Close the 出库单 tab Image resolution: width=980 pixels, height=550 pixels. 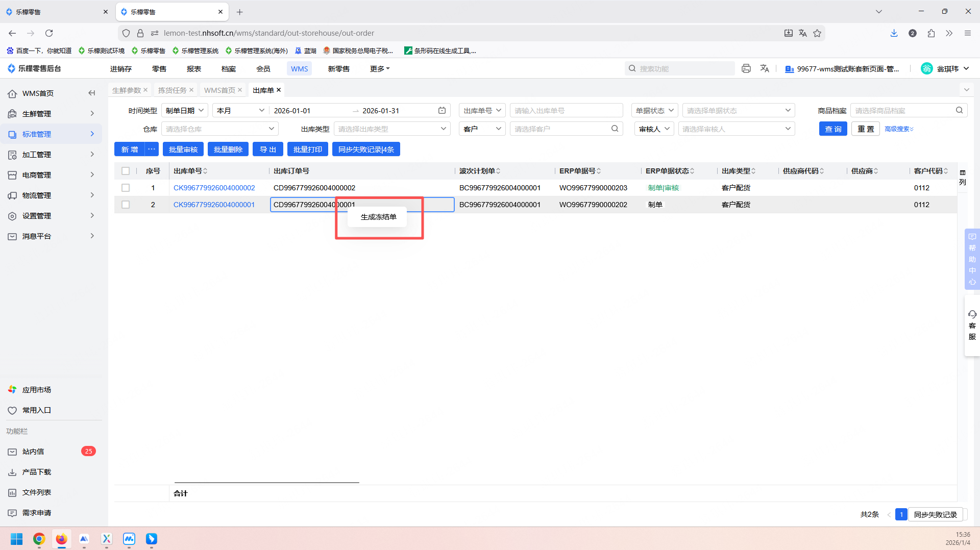pos(279,90)
